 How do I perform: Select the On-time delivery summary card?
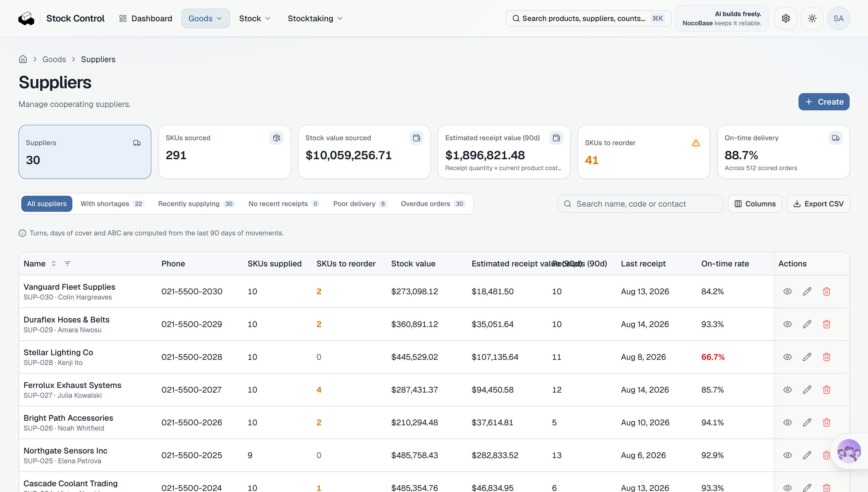[x=784, y=152]
